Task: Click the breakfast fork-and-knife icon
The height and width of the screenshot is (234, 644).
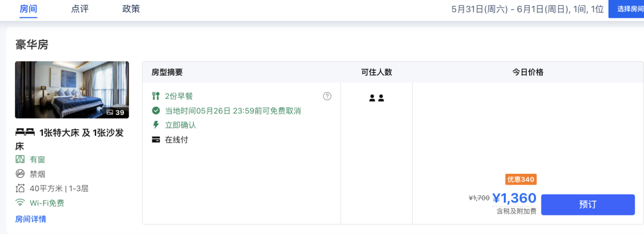Action: coord(156,96)
